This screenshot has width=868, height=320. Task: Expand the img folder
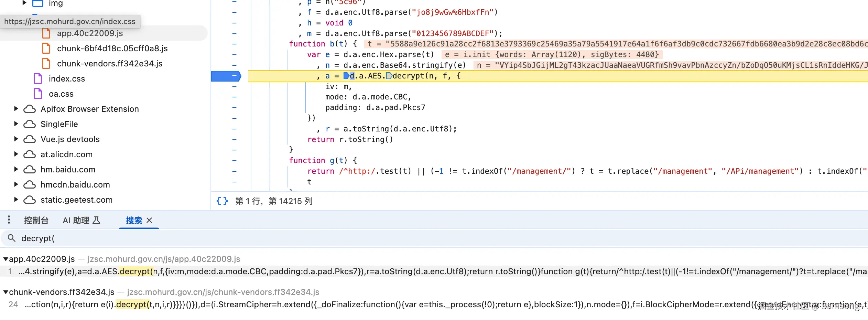pos(24,3)
